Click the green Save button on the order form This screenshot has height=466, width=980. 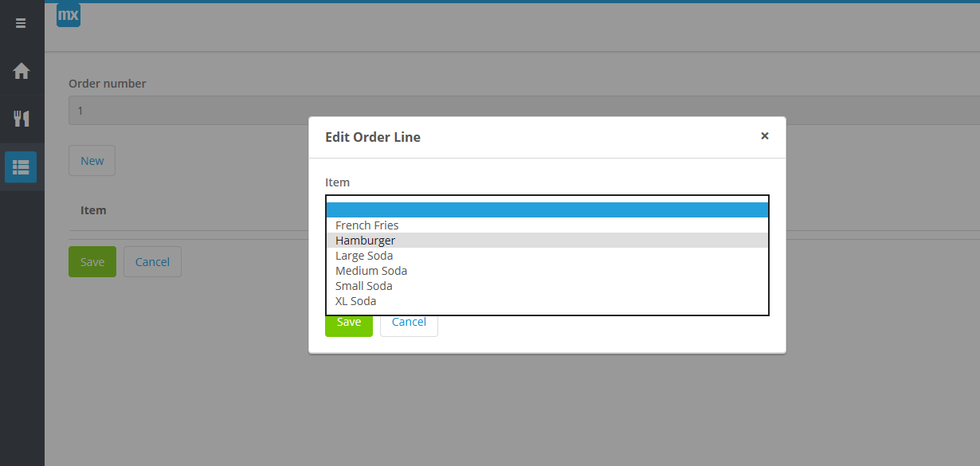point(92,261)
